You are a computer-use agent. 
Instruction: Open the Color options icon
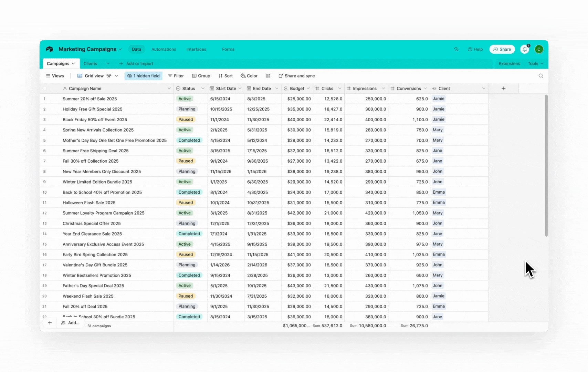click(x=249, y=76)
